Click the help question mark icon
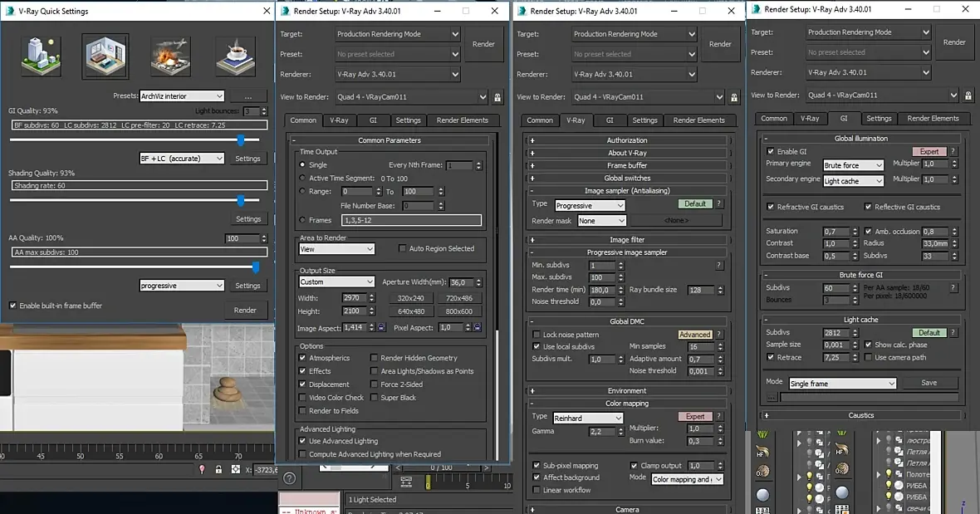The height and width of the screenshot is (514, 980). click(289, 478)
